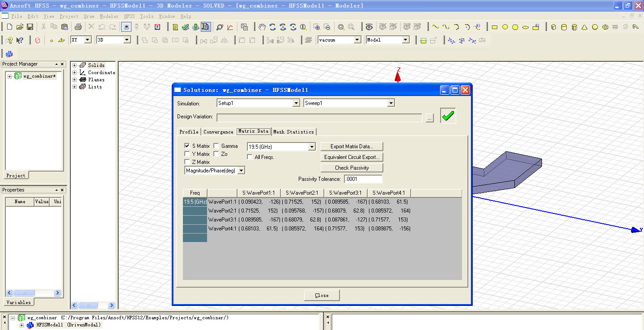Open the vacuum material dropdown
644x330 pixels.
[x=357, y=40]
